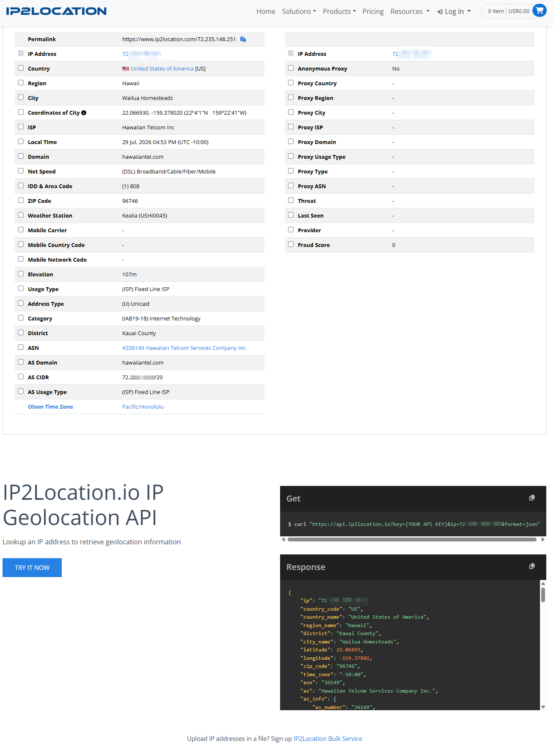
Task: Tick the Last Seen checkbox
Action: pyautogui.click(x=291, y=215)
